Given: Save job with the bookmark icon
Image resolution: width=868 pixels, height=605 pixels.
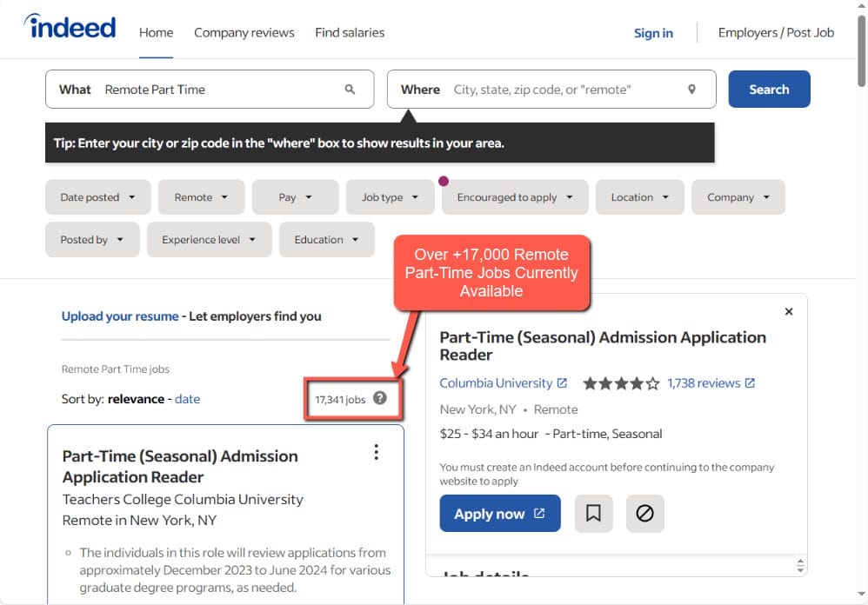Looking at the screenshot, I should (x=593, y=514).
